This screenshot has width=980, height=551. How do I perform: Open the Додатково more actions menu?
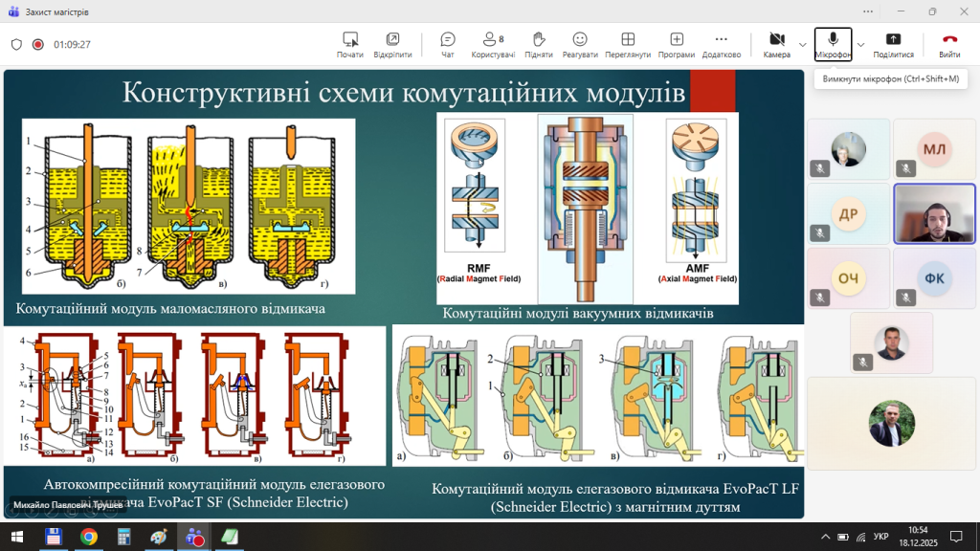[x=722, y=44]
